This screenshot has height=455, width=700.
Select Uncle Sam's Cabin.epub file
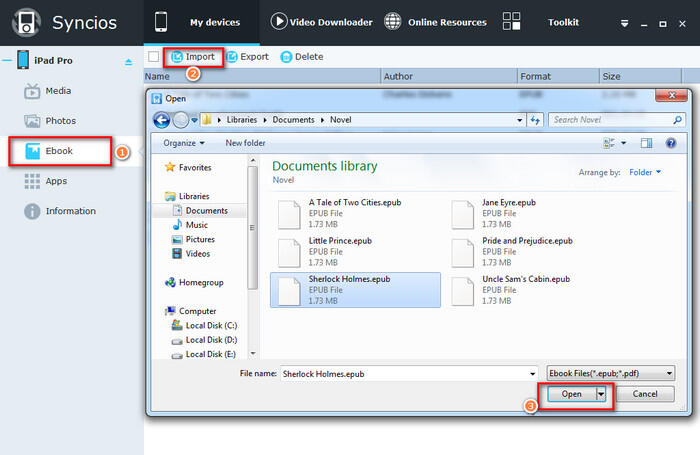click(528, 290)
